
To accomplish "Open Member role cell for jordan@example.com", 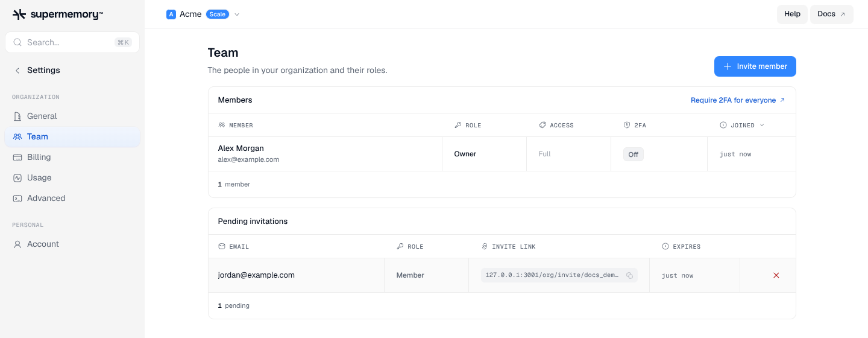I will click(x=427, y=275).
